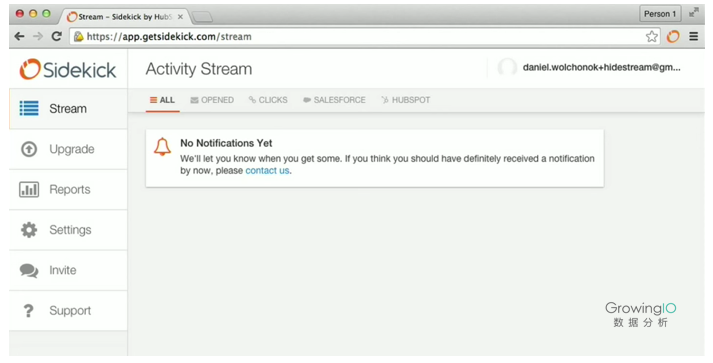
Task: Switch to the HUBSPOT tab
Action: [406, 100]
